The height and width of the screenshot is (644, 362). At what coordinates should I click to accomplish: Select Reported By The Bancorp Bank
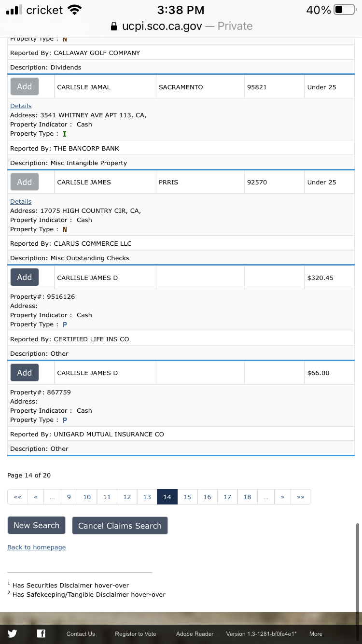65,148
